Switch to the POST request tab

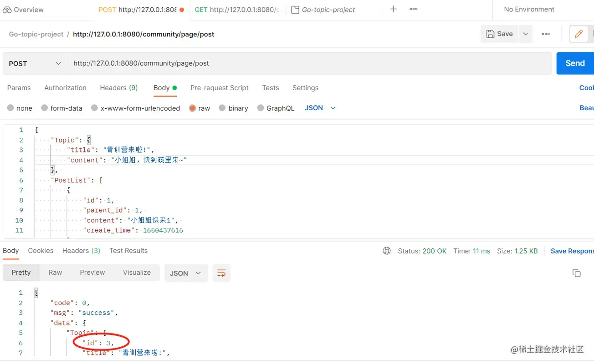pos(142,10)
